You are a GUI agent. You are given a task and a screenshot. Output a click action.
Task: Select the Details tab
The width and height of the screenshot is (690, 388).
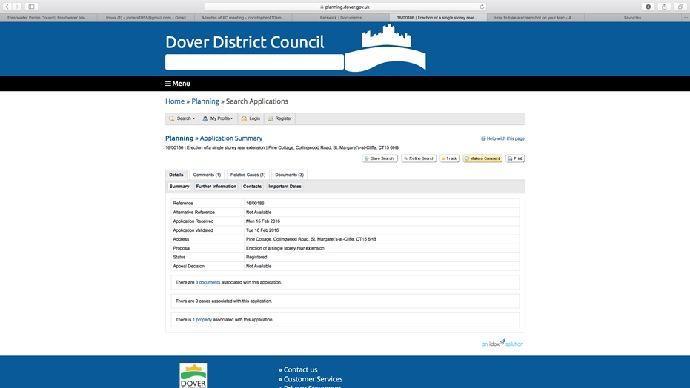(x=176, y=175)
